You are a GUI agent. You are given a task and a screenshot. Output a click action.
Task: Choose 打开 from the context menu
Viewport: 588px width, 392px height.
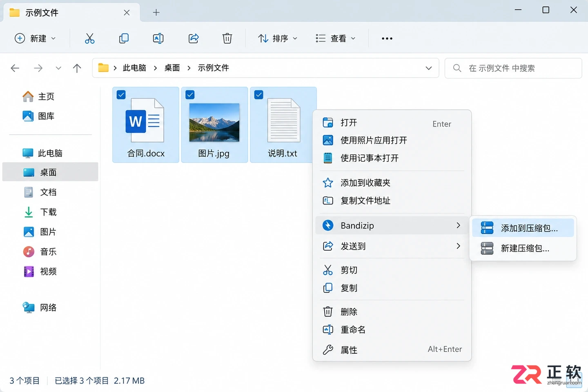[x=392, y=123]
